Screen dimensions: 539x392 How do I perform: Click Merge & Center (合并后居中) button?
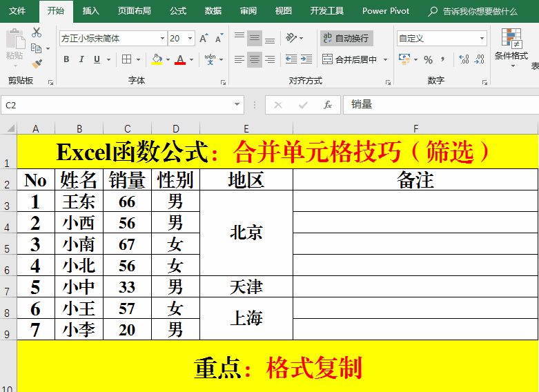click(350, 60)
